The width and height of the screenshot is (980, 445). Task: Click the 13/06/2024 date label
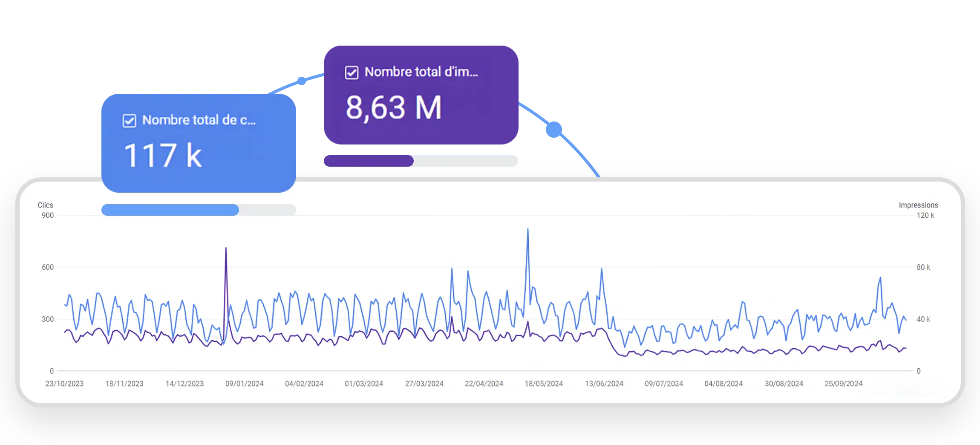(604, 384)
